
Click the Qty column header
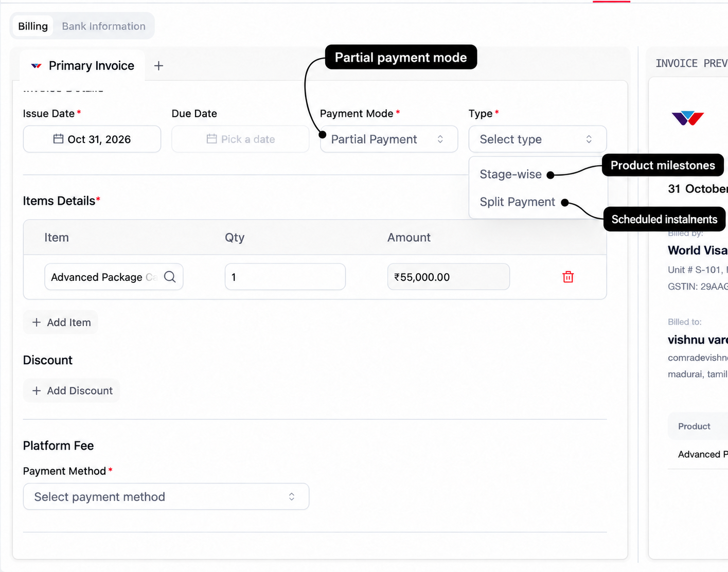[x=235, y=238]
